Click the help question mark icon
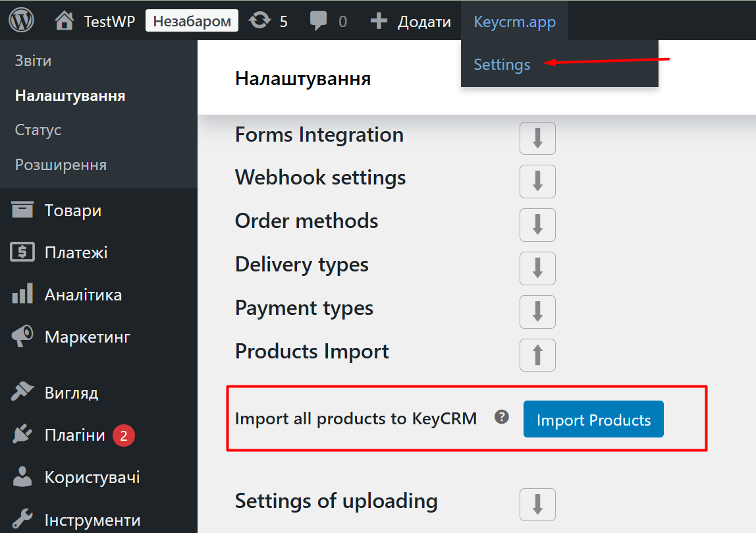This screenshot has width=756, height=533. click(502, 417)
